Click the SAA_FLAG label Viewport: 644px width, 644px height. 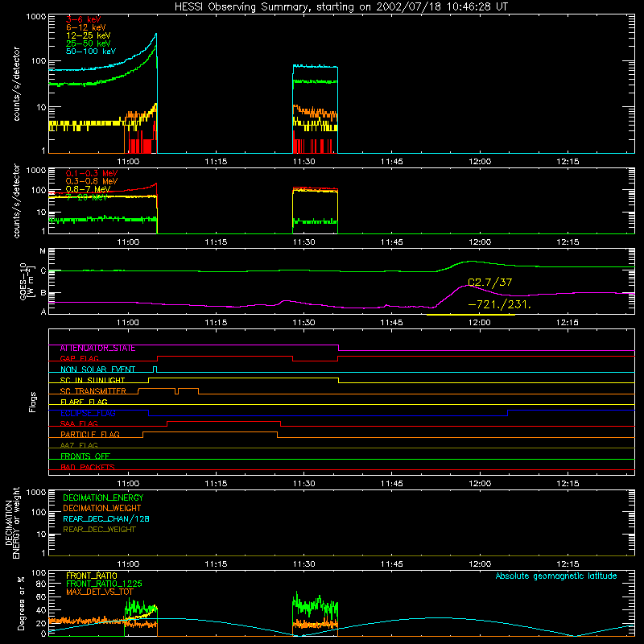(x=79, y=423)
